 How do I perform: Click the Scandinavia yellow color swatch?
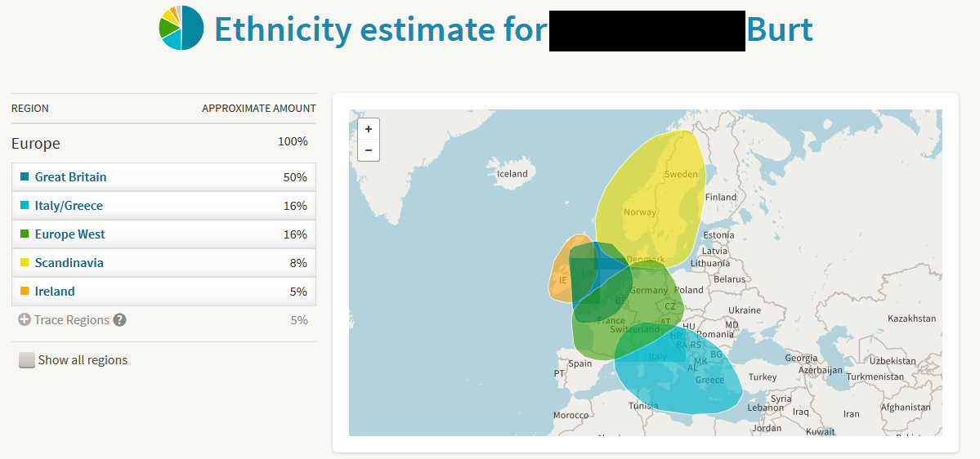pos(25,263)
